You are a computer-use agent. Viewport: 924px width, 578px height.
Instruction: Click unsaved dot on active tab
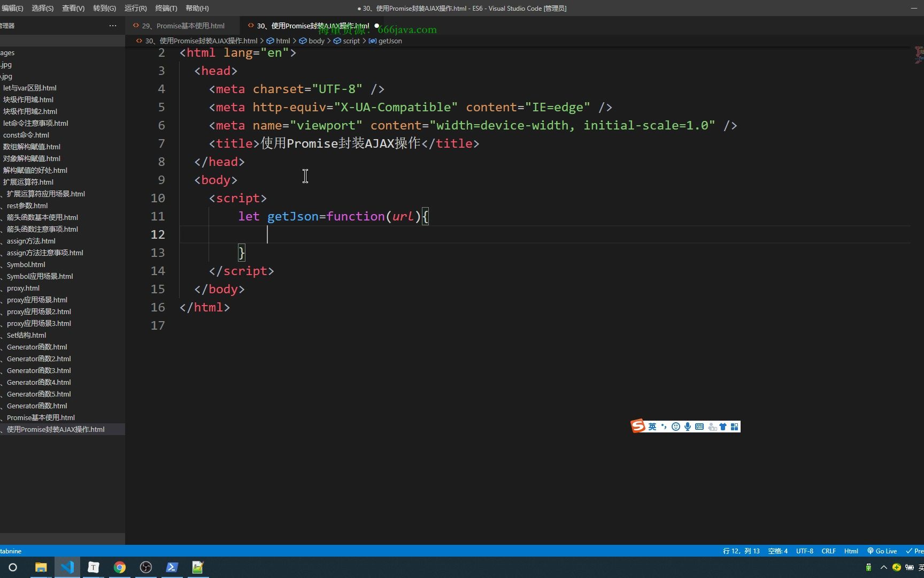coord(376,26)
